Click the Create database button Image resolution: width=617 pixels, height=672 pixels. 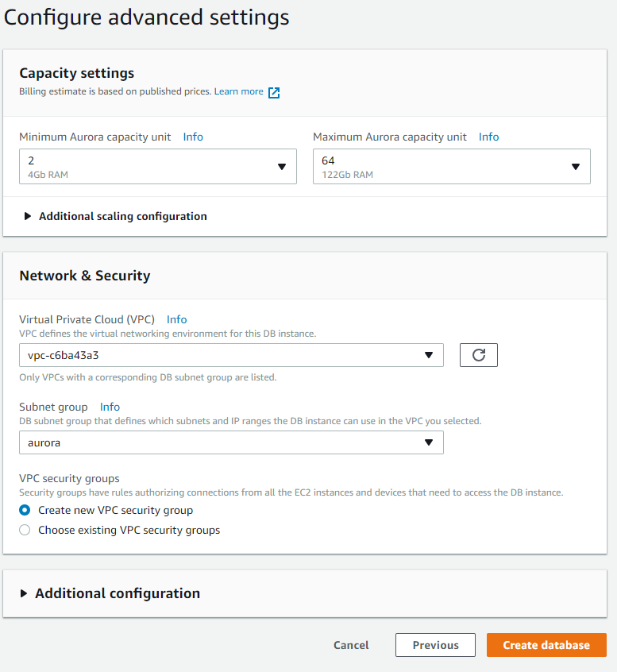click(x=547, y=645)
